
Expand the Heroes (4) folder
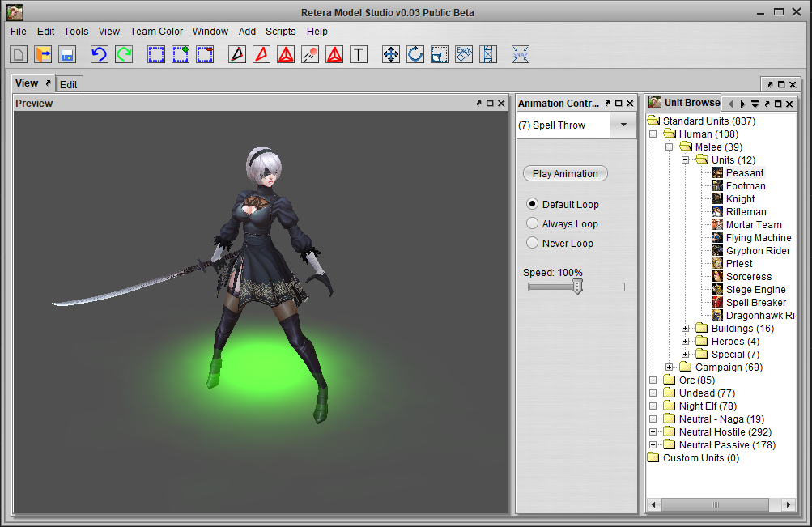[x=685, y=341]
